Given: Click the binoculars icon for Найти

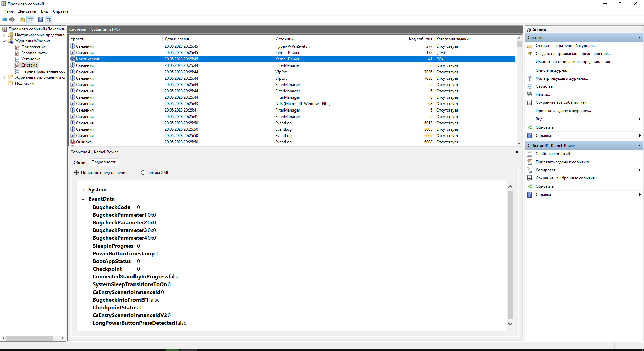Looking at the screenshot, I should tap(530, 94).
